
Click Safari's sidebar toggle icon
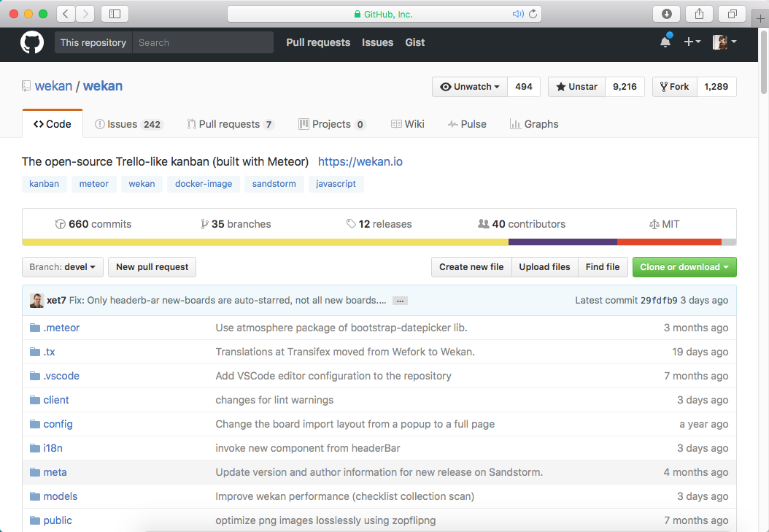[115, 14]
